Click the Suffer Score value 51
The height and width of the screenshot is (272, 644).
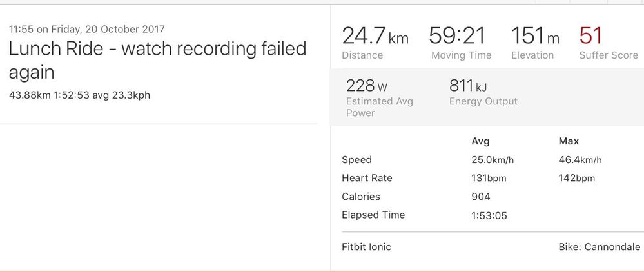(x=591, y=35)
